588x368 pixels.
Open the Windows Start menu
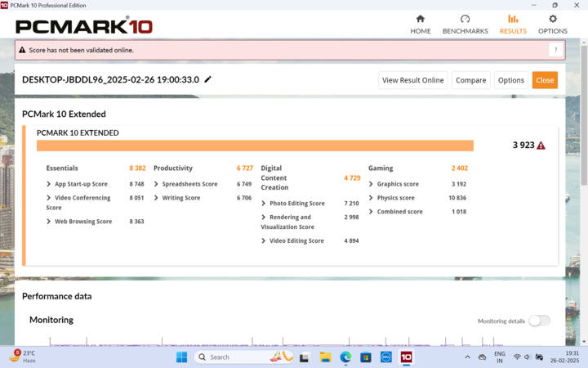(182, 357)
